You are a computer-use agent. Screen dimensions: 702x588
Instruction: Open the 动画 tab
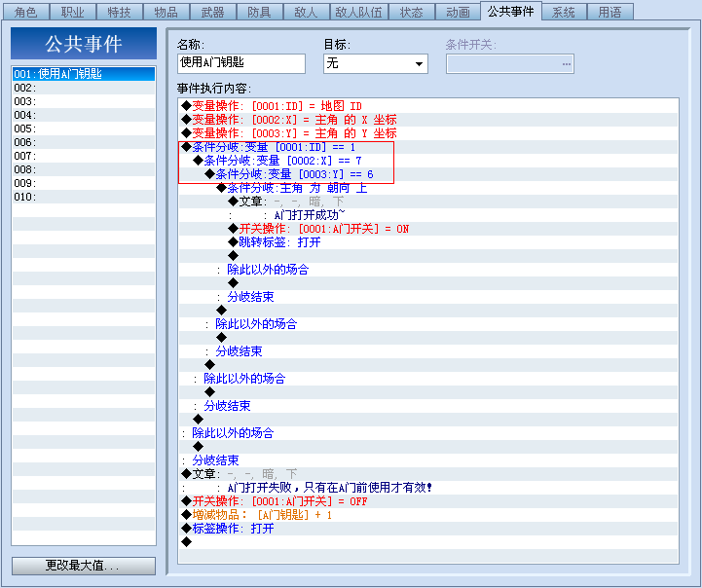point(458,12)
